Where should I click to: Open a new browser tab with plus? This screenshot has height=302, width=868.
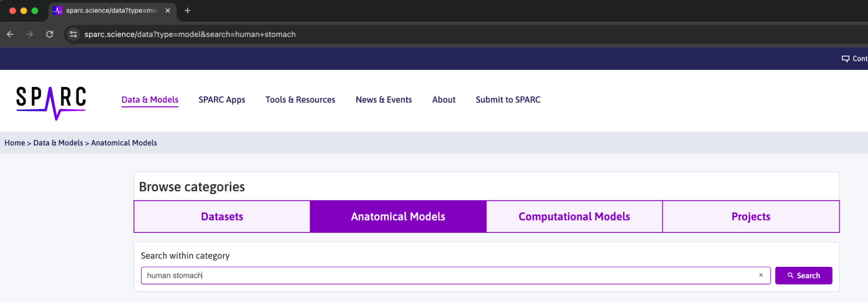coord(188,10)
